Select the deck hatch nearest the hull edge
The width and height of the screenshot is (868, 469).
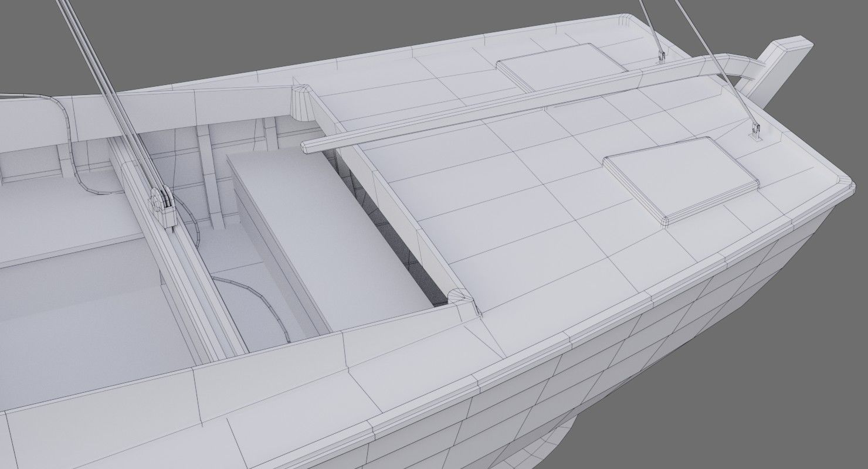pyautogui.click(x=681, y=180)
